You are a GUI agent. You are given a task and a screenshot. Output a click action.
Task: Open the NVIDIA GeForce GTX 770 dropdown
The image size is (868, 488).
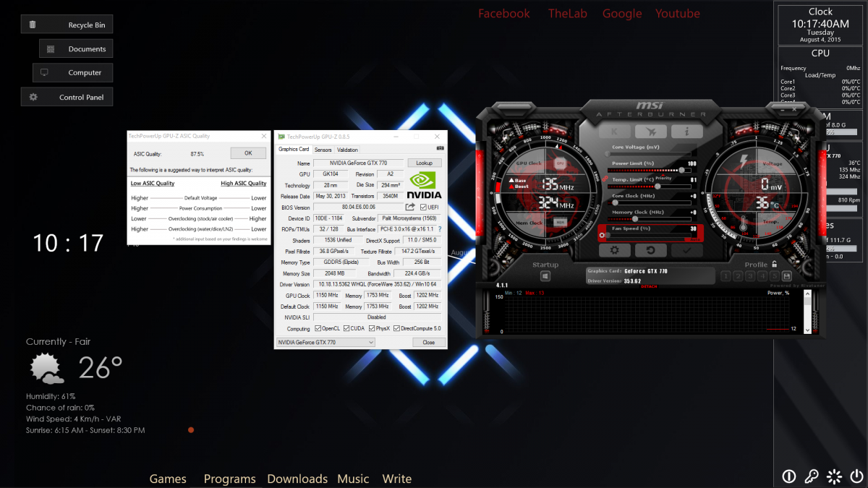pyautogui.click(x=325, y=342)
